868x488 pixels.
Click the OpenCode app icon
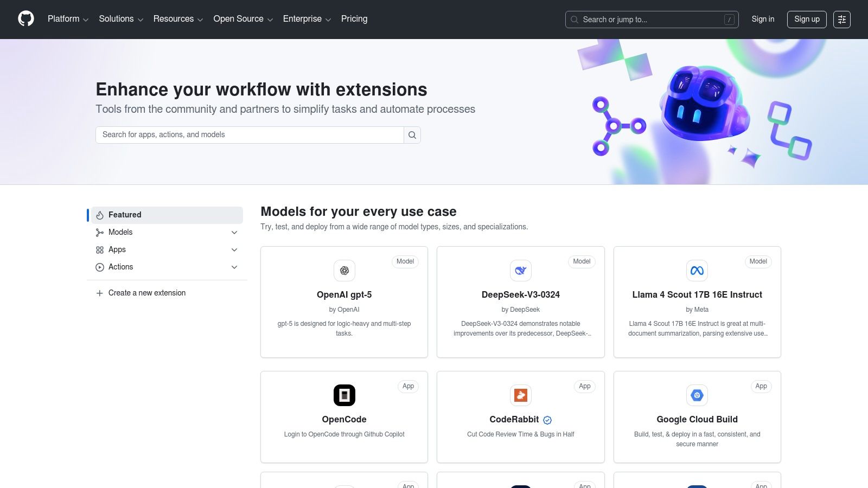[x=344, y=395]
